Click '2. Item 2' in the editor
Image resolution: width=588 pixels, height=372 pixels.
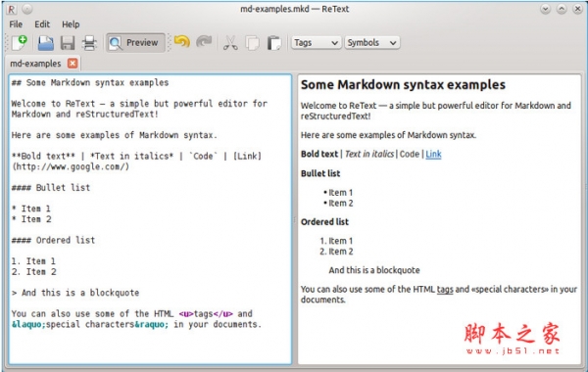point(33,271)
